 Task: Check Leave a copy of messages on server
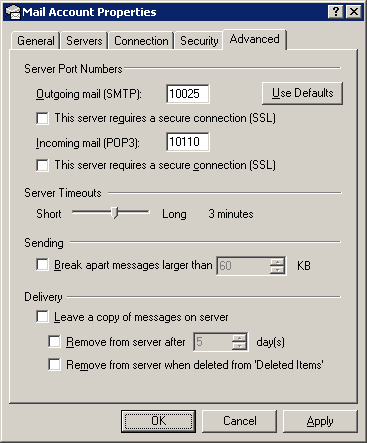[43, 317]
